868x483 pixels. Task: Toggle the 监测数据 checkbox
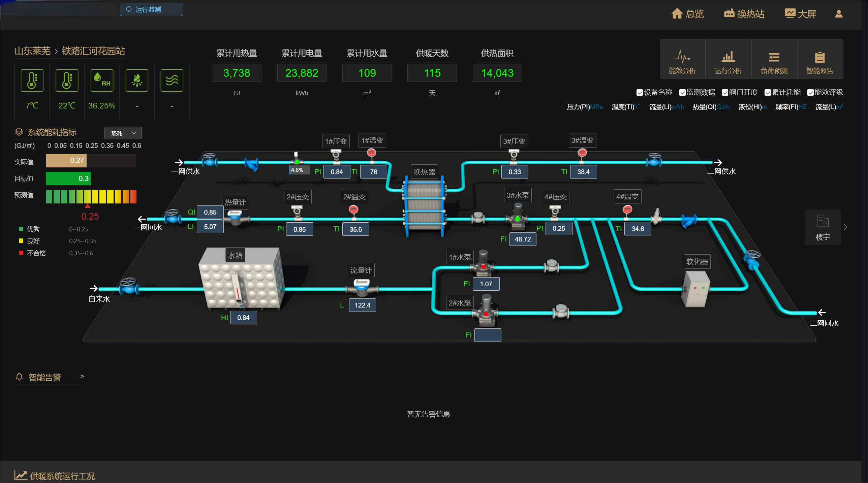tap(682, 93)
